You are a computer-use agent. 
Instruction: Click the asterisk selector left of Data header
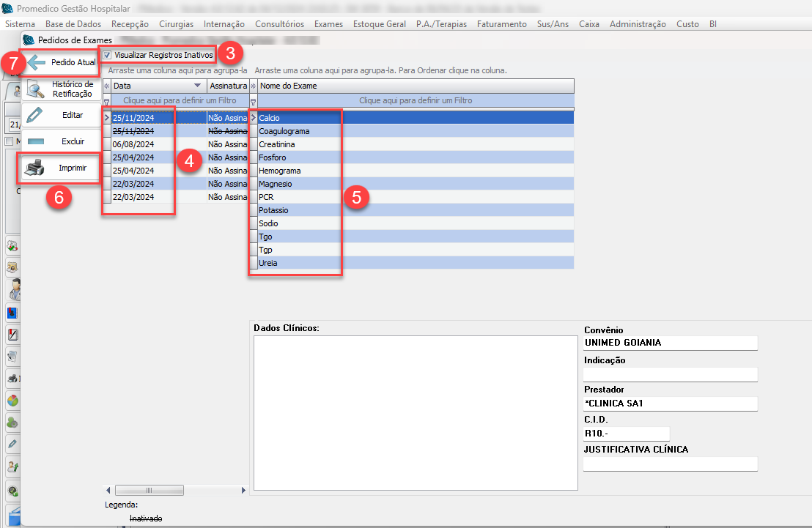click(106, 86)
